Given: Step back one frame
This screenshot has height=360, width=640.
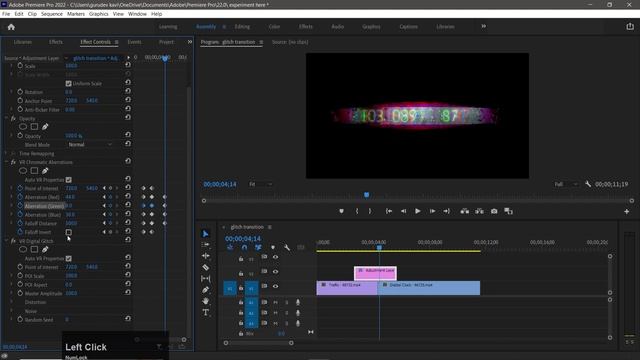Looking at the screenshot, I should 403,211.
